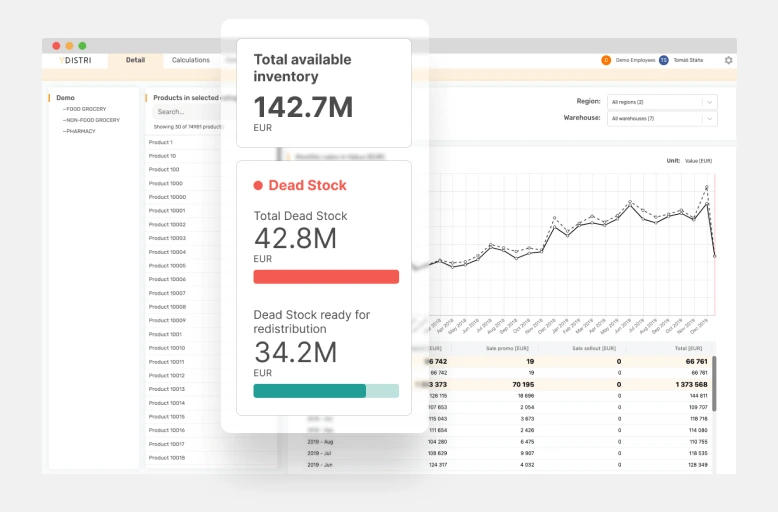
Task: Select the Demo tree root
Action: click(x=65, y=98)
